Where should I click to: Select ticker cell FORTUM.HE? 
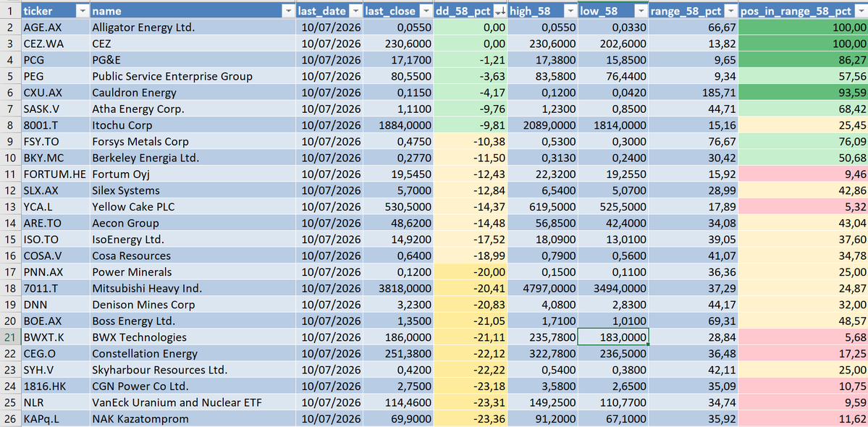point(55,174)
